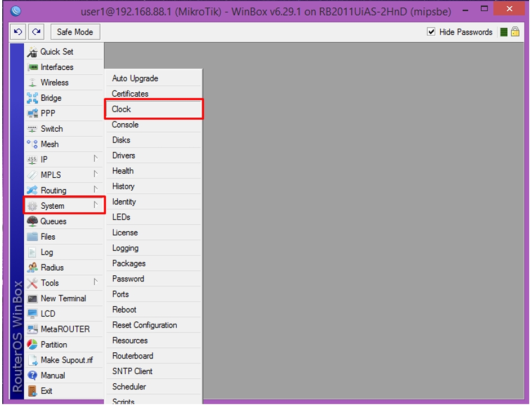Select Reset Configuration in System submenu
The height and width of the screenshot is (408, 532).
point(154,325)
